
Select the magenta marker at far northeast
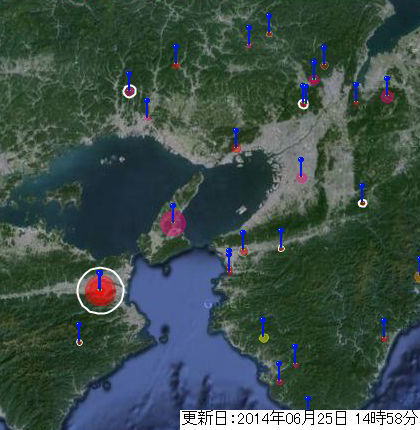(387, 96)
